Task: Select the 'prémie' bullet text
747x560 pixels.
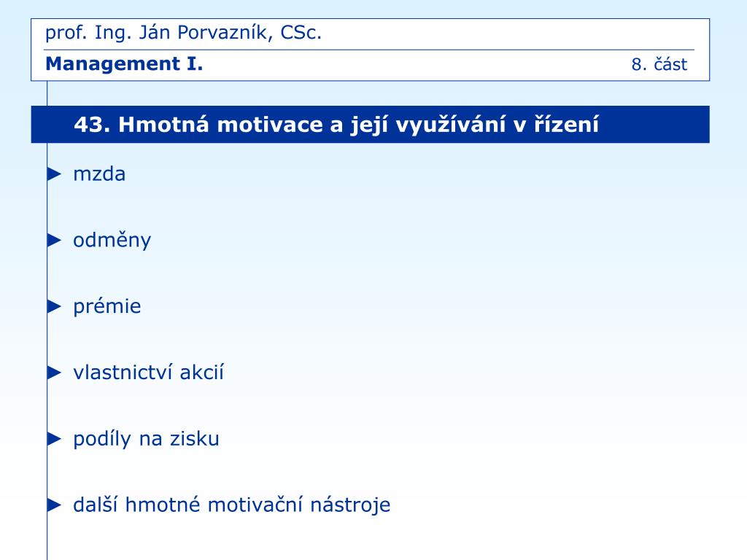Action: pyautogui.click(x=107, y=306)
